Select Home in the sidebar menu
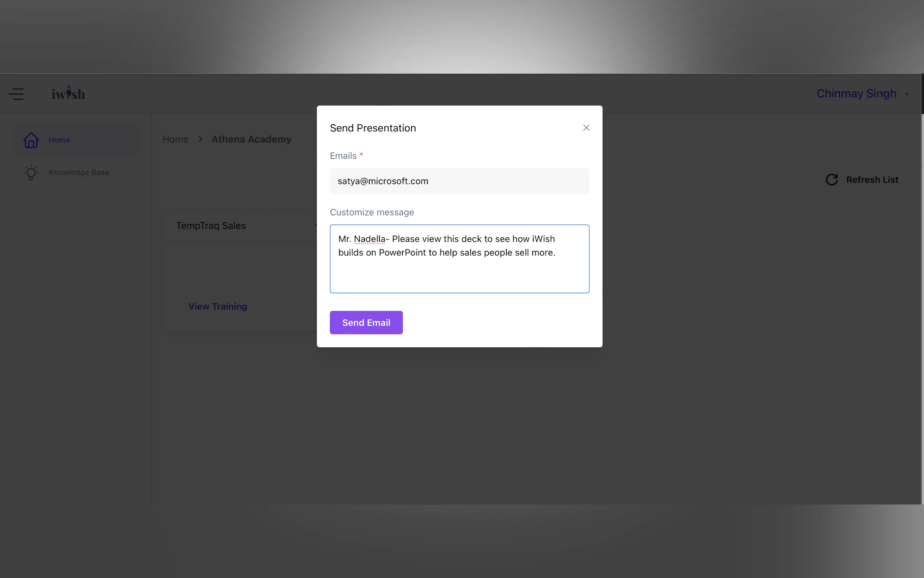Viewport: 924px width, 578px height. 59,140
